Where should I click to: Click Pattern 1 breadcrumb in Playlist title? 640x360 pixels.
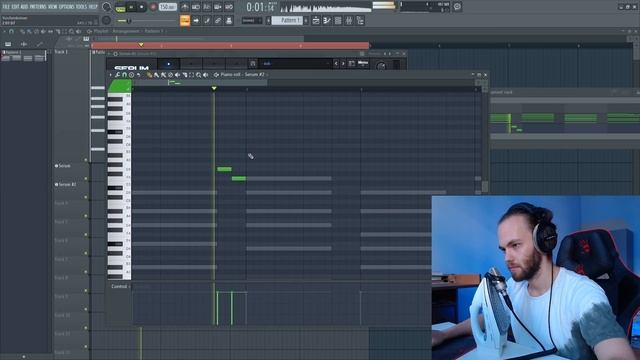(153, 31)
